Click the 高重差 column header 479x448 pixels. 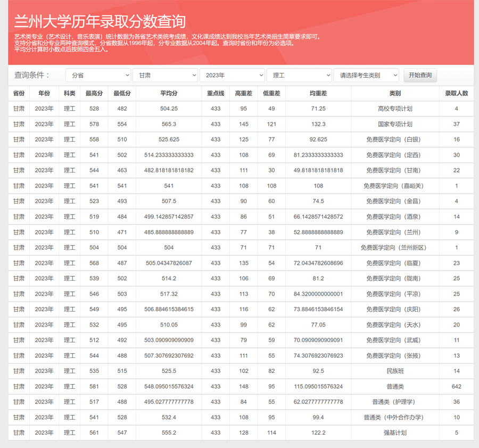(x=243, y=93)
